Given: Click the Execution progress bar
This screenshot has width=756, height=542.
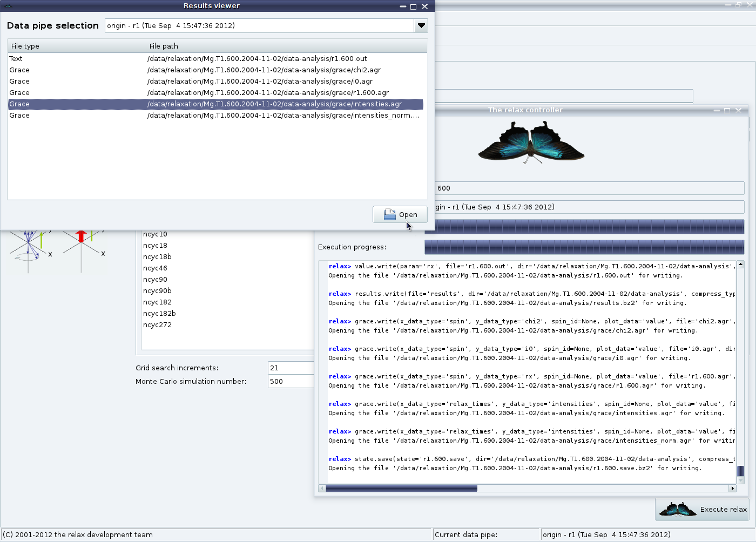Looking at the screenshot, I should point(584,247).
